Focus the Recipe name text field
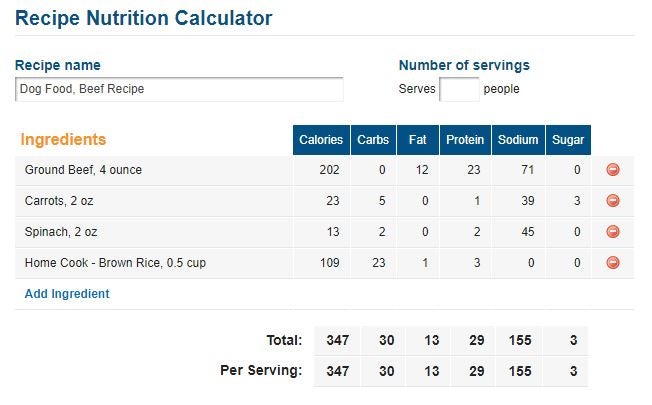The width and height of the screenshot is (652, 405). click(x=180, y=89)
